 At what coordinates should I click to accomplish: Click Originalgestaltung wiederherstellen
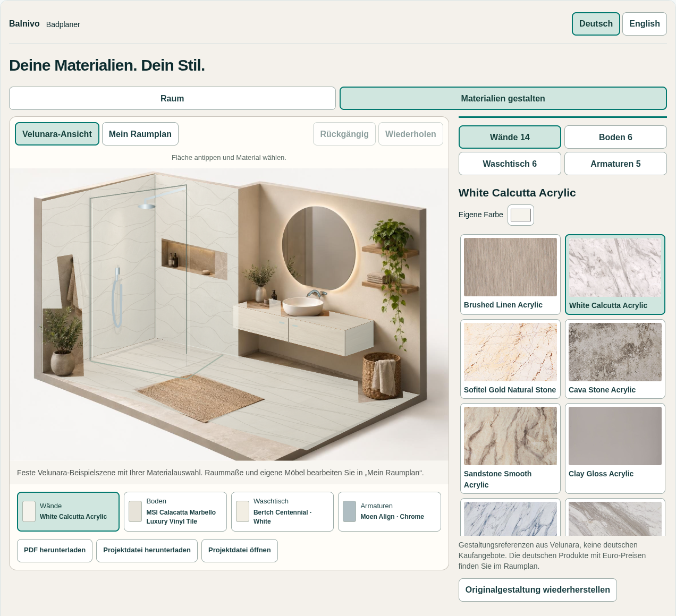click(537, 590)
